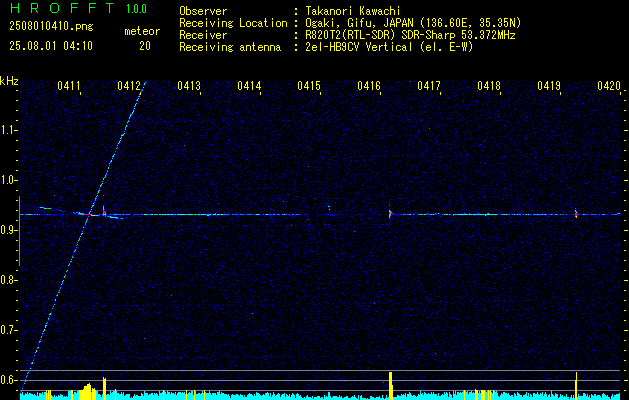Click the 0419 time marker
629x400 pixels.
tap(549, 86)
